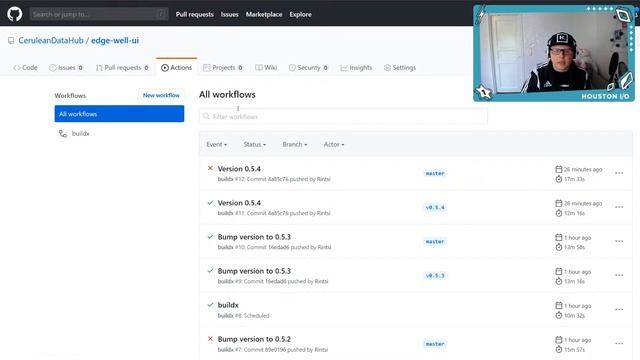
Task: Open Issues in top navigation
Action: 229,14
